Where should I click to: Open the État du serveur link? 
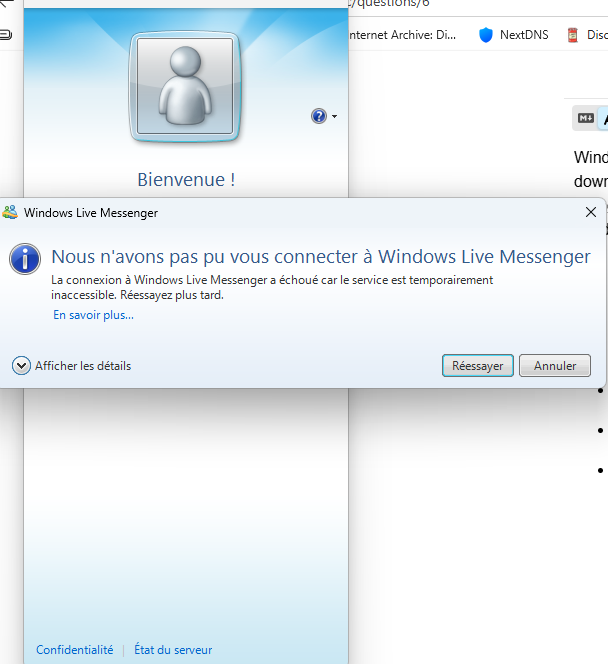click(173, 650)
